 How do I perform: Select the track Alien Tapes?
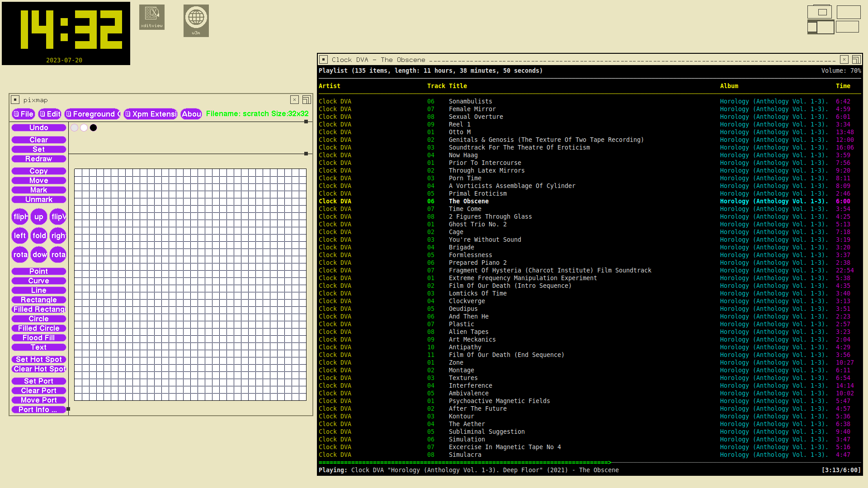tap(590, 332)
